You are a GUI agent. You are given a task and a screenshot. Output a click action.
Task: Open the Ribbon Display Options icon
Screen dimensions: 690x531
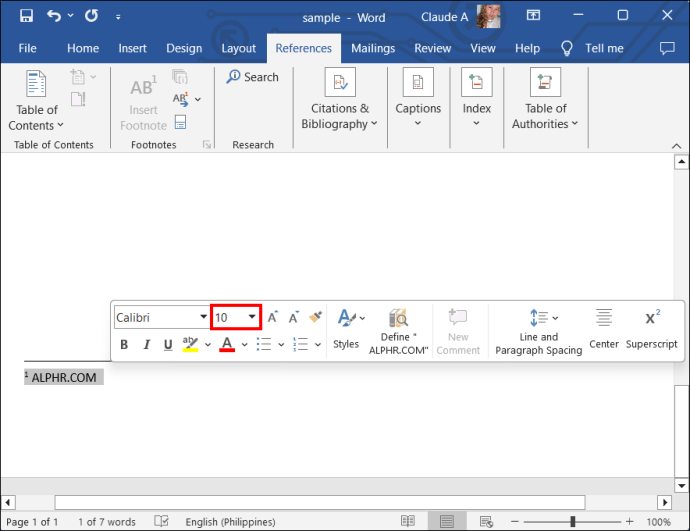pyautogui.click(x=533, y=16)
